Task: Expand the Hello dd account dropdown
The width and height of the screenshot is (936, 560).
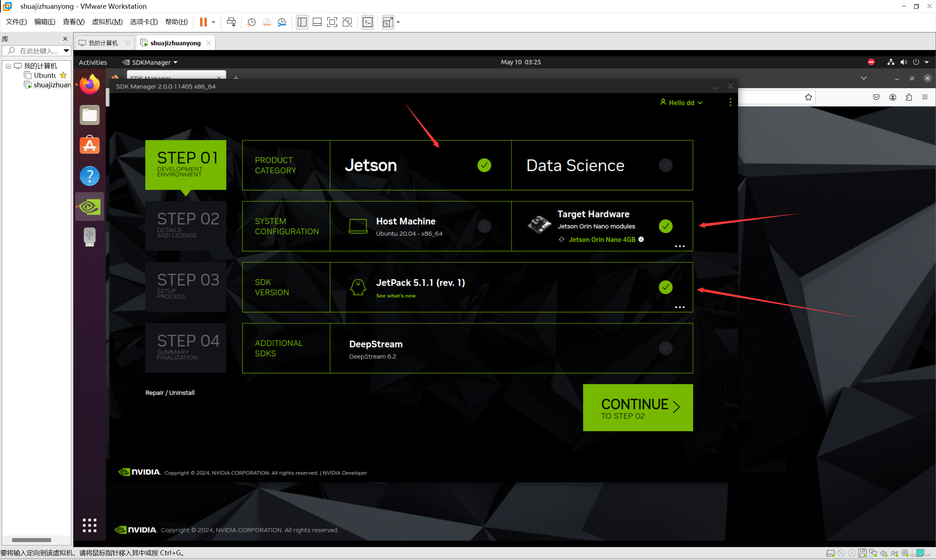Action: point(681,103)
